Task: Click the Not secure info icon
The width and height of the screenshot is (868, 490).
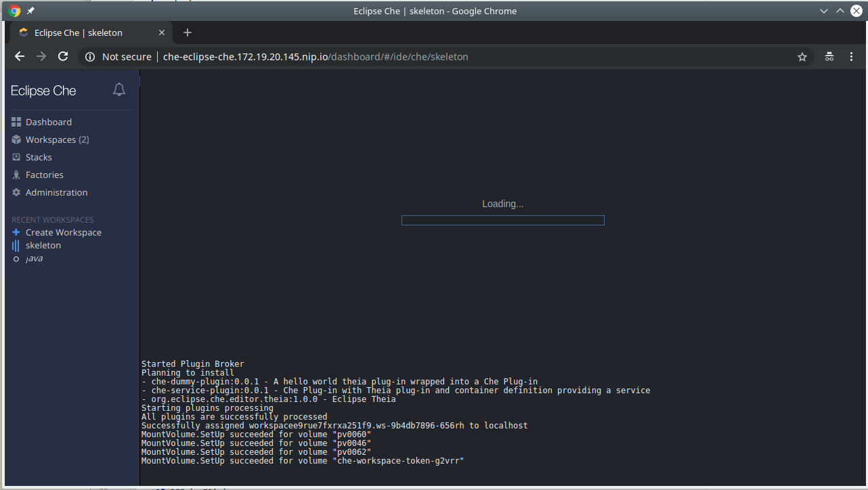Action: (x=90, y=57)
